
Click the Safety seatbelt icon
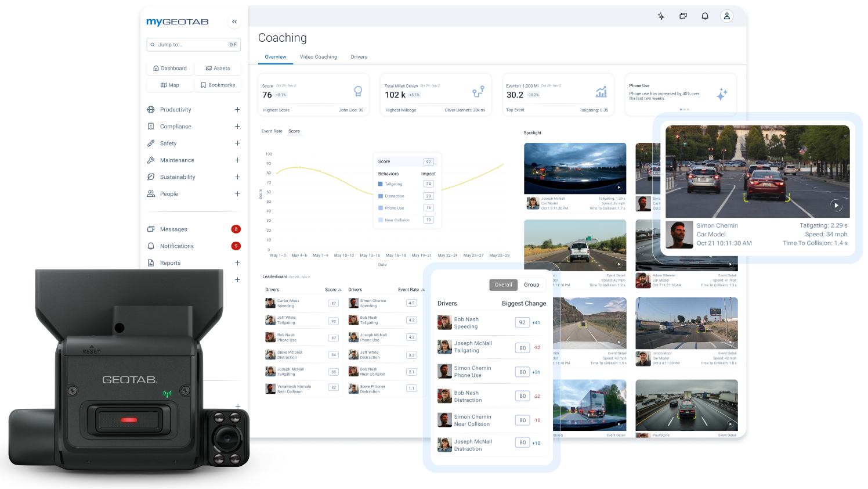coord(151,143)
